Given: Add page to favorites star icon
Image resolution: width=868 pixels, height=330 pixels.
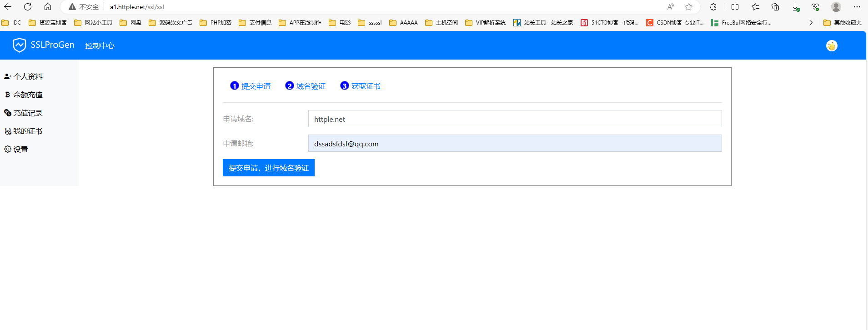Looking at the screenshot, I should coord(689,7).
